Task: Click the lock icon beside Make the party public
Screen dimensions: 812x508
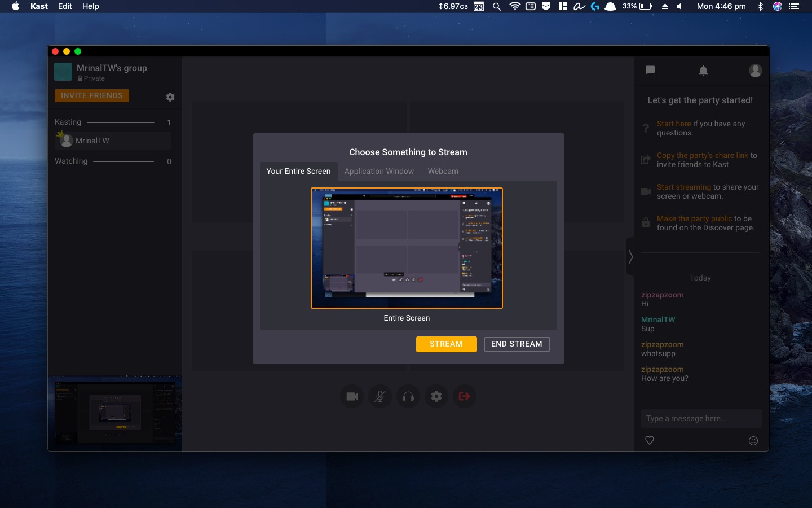Action: point(646,223)
